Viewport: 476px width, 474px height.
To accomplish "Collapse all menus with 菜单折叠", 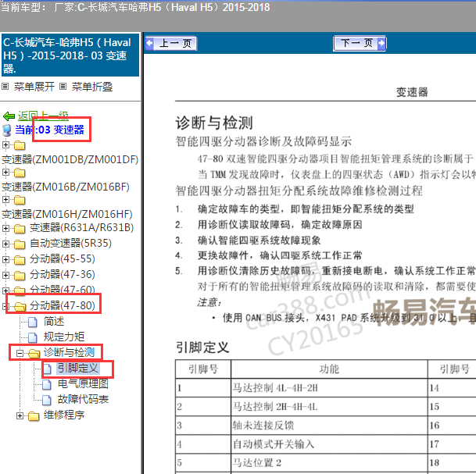I will [92, 87].
